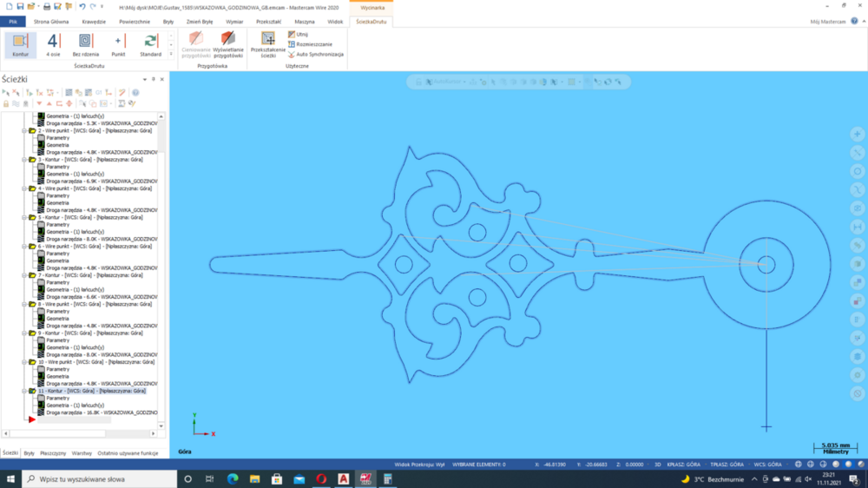
Task: Select operation 10 - Wire punkt row
Action: point(96,362)
